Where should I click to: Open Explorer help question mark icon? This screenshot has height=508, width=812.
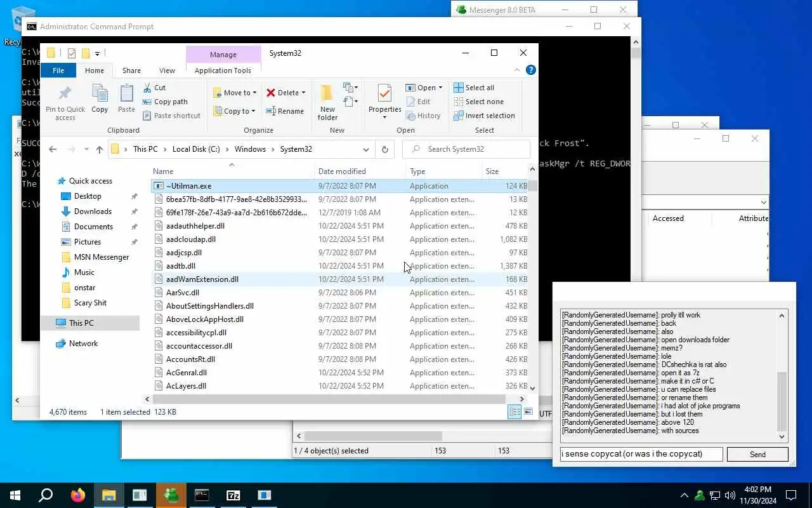point(531,70)
